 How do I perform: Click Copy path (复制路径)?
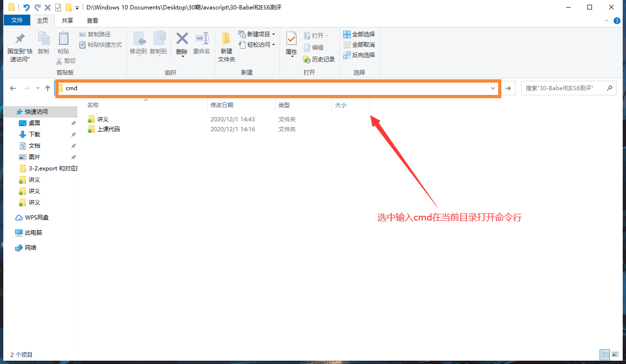pos(94,34)
